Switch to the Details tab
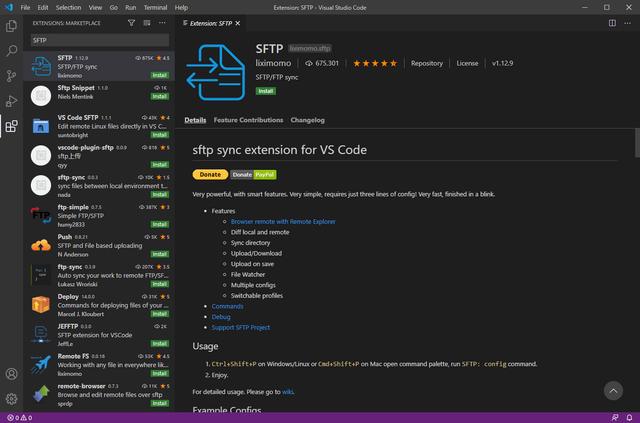 click(195, 120)
